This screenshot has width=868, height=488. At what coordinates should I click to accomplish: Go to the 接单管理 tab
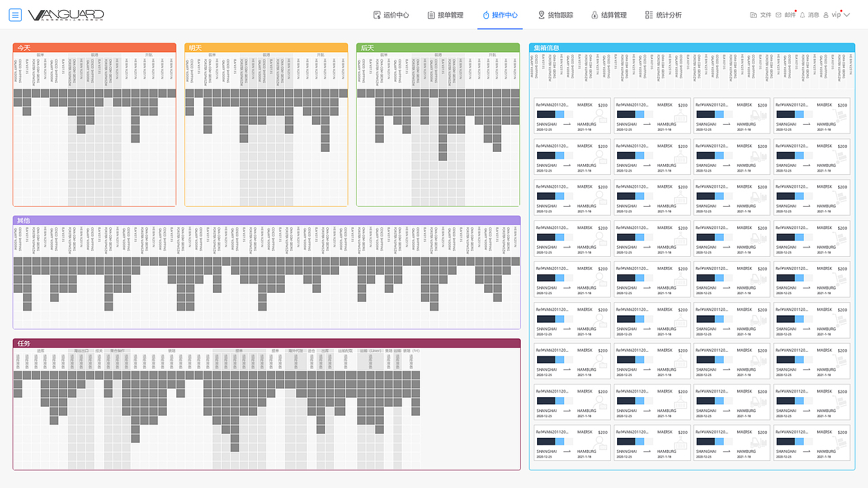tap(446, 15)
